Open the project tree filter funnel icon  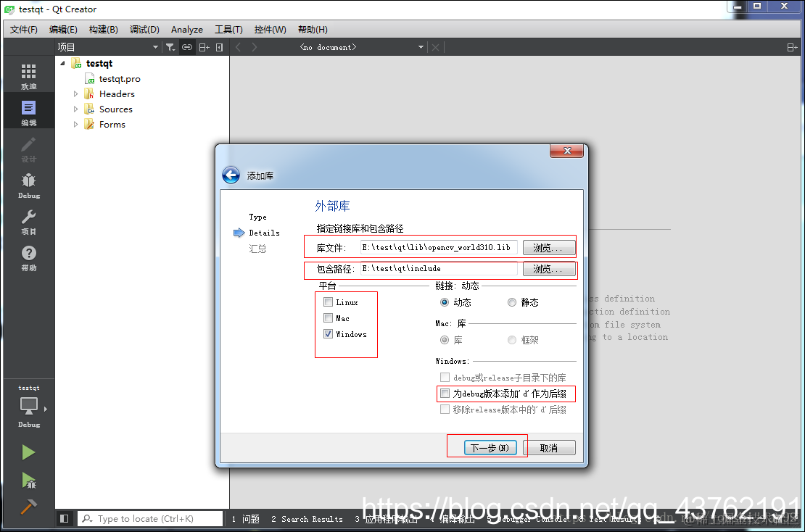[x=170, y=47]
